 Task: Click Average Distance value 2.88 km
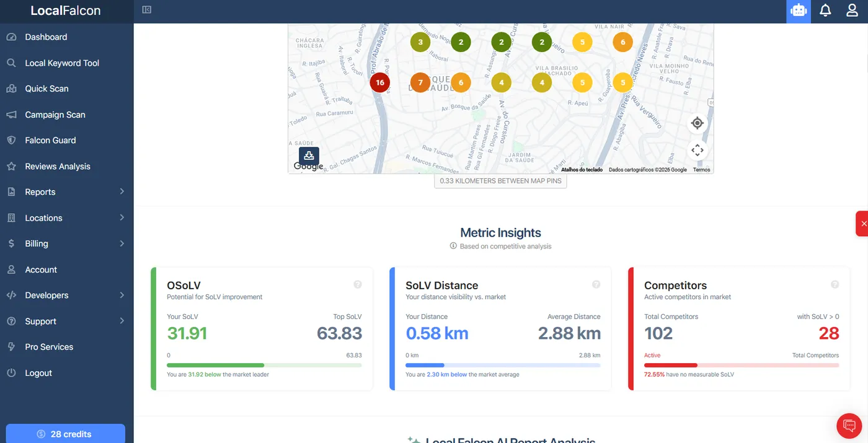569,333
